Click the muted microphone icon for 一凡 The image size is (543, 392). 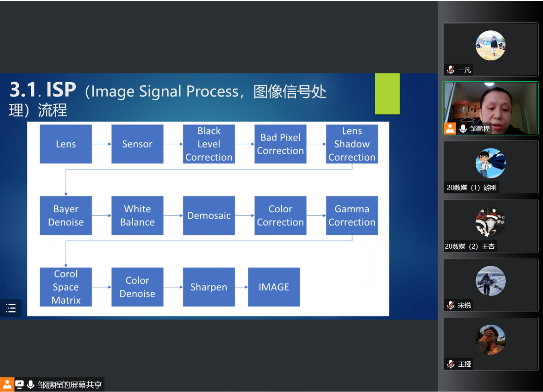pyautogui.click(x=451, y=70)
